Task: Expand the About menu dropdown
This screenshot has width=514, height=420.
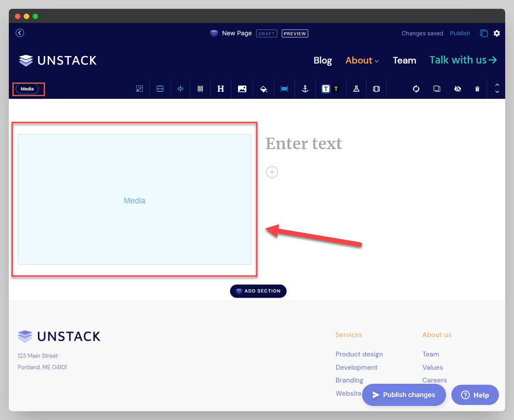Action: [x=362, y=60]
